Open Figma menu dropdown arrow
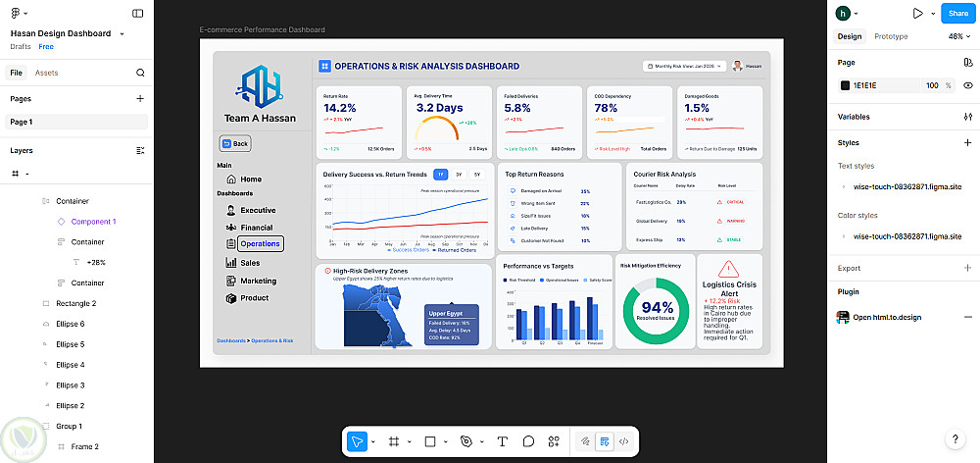Image resolution: width=980 pixels, height=463 pixels. point(25,13)
